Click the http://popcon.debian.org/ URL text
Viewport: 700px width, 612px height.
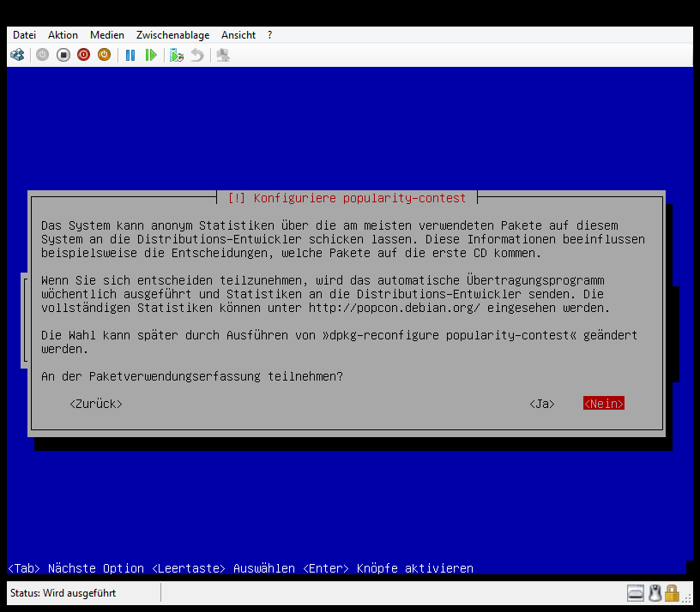(x=395, y=308)
